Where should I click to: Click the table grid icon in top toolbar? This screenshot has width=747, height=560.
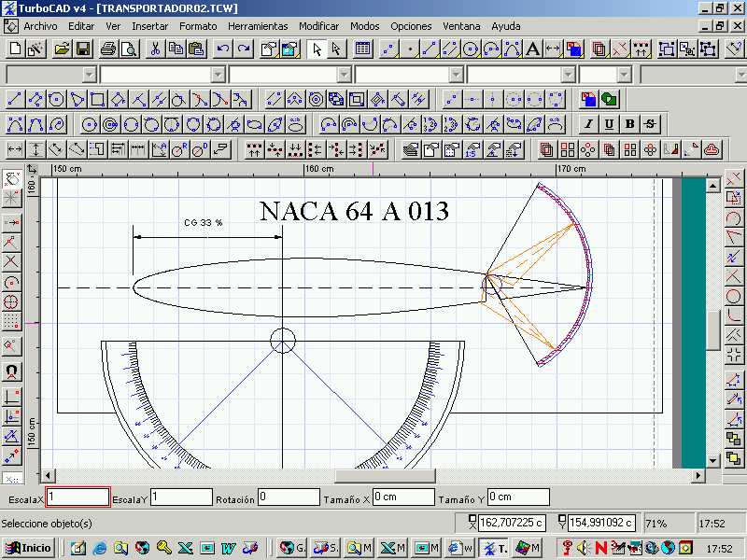tap(362, 49)
